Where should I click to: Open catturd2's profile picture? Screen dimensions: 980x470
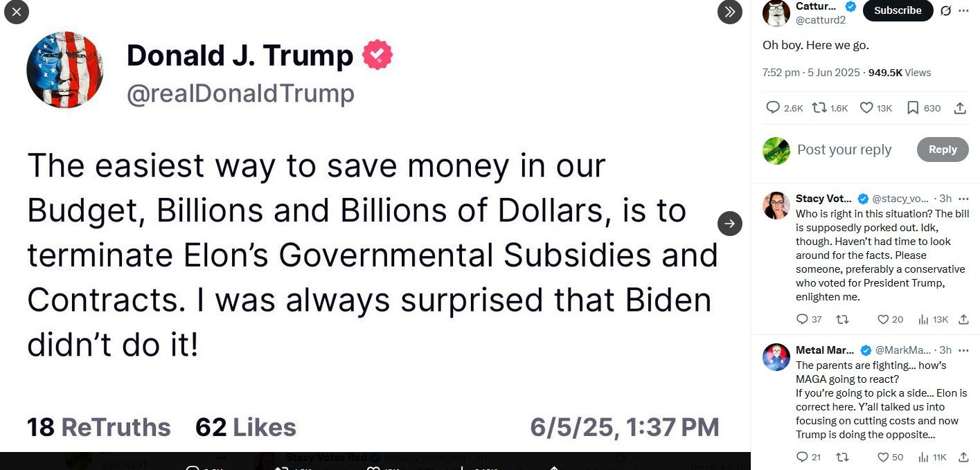click(776, 12)
